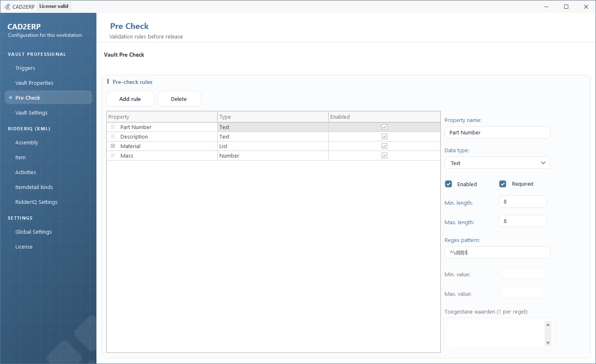Viewport: 596px width, 364px height.
Task: Select the Text type cell for Description
Action: tap(273, 136)
